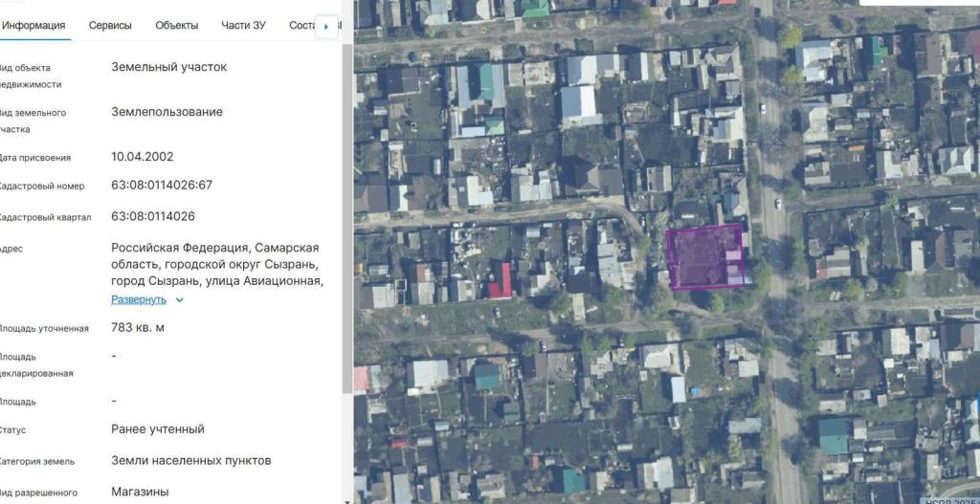Click the date 10.04.2002

(x=143, y=157)
